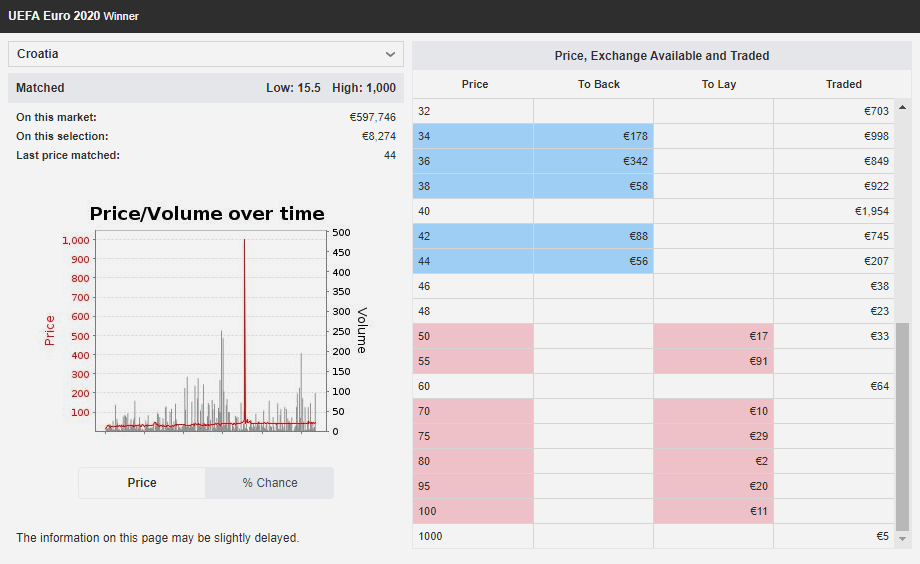Select the €178 back amount at price 34
The height and width of the screenshot is (564, 920).
pyautogui.click(x=593, y=136)
